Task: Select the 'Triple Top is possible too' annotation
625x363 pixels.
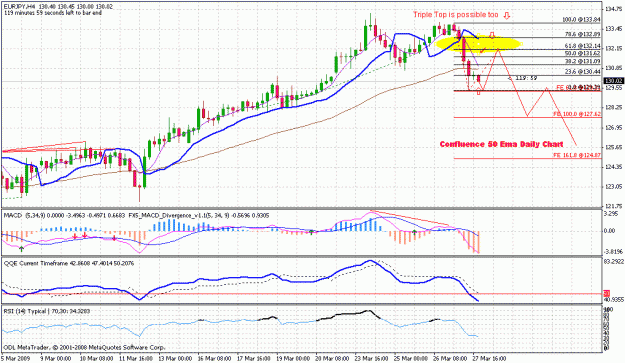Action: (x=456, y=15)
